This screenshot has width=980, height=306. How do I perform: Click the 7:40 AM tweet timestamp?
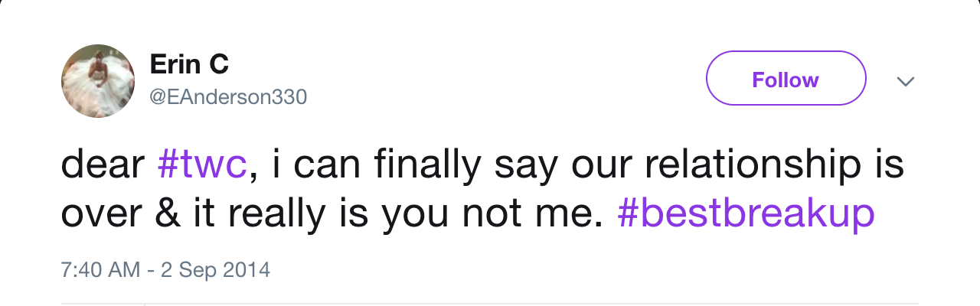tap(100, 269)
